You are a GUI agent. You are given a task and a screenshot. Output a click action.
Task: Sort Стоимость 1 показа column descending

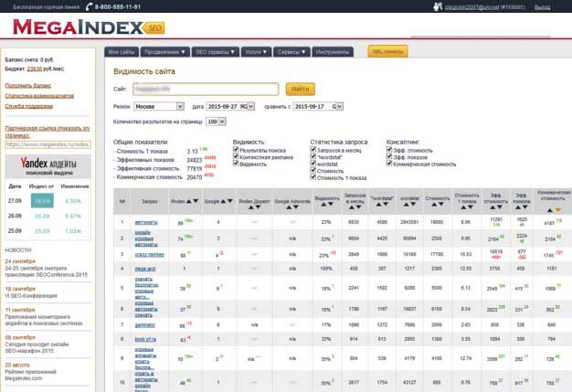(471, 207)
